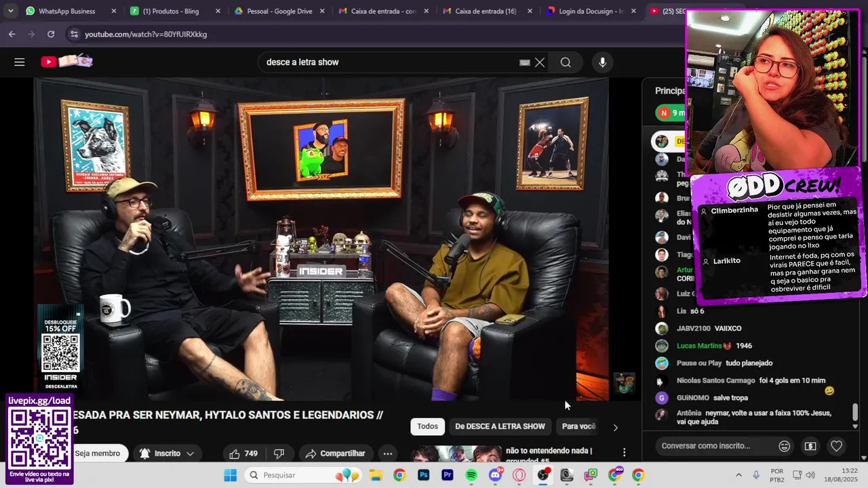
Task: Select the Para você chip
Action: 578,426
